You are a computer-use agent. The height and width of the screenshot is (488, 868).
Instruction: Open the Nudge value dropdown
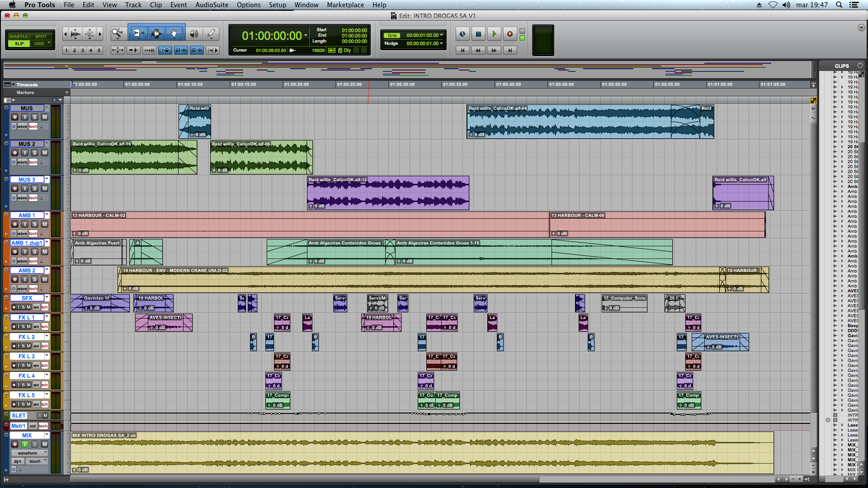click(x=442, y=43)
